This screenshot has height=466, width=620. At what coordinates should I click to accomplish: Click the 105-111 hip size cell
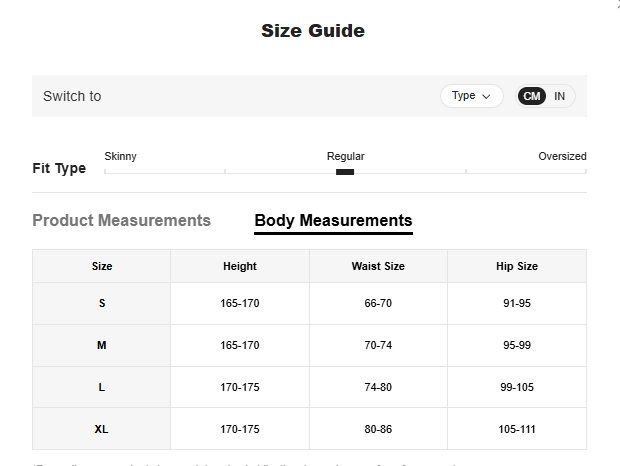(x=517, y=429)
